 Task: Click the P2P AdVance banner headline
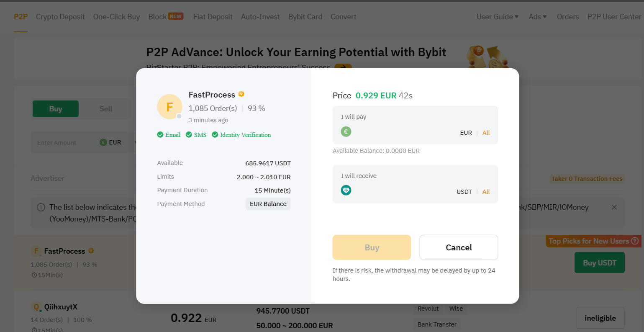coord(296,52)
